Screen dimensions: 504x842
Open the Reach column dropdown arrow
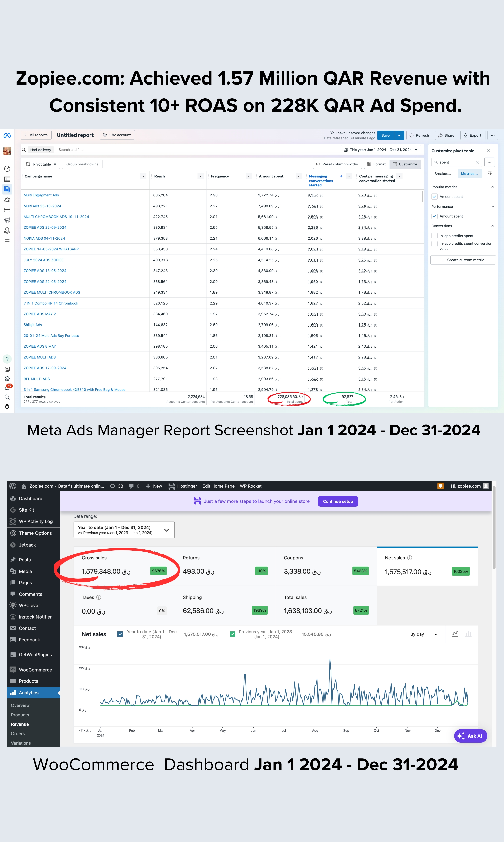point(200,176)
